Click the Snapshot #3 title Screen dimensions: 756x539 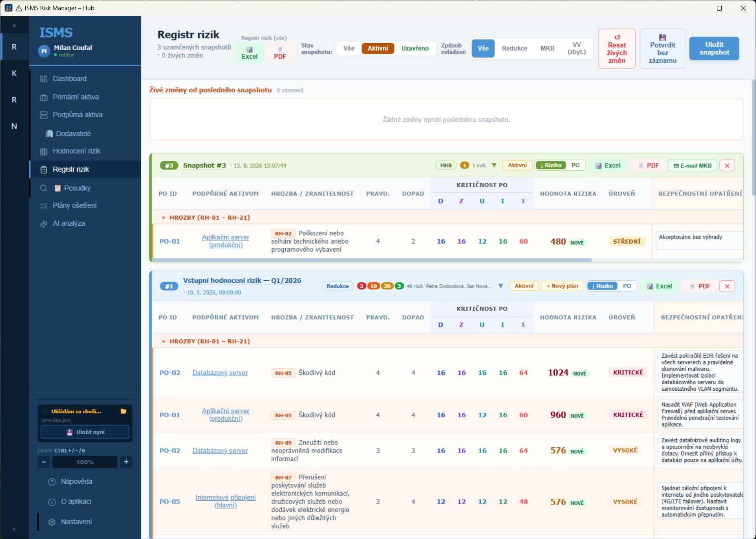[x=204, y=165]
